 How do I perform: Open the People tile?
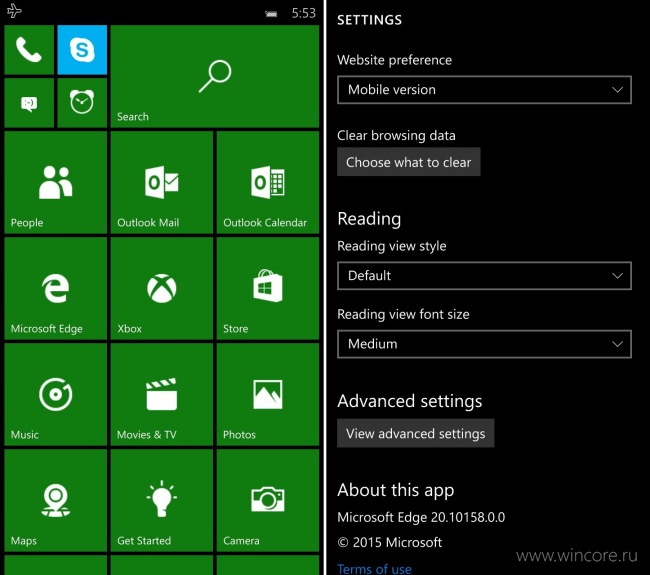pyautogui.click(x=56, y=182)
